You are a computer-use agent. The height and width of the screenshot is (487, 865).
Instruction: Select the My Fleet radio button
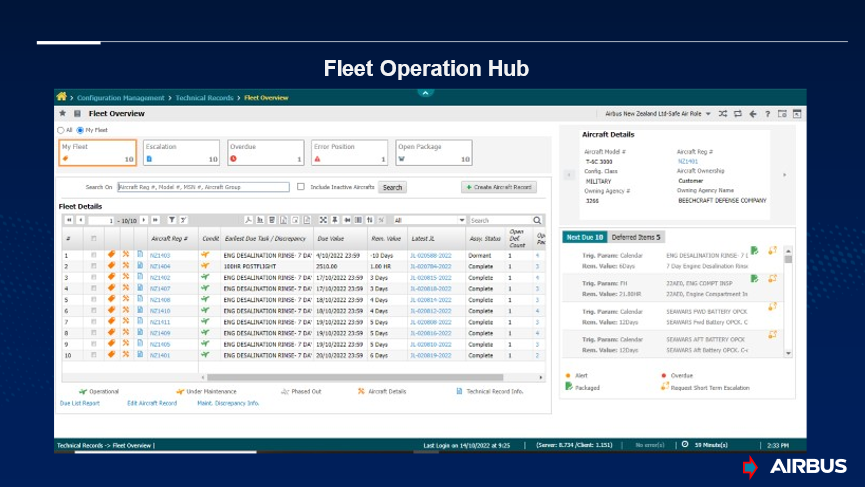point(80,130)
